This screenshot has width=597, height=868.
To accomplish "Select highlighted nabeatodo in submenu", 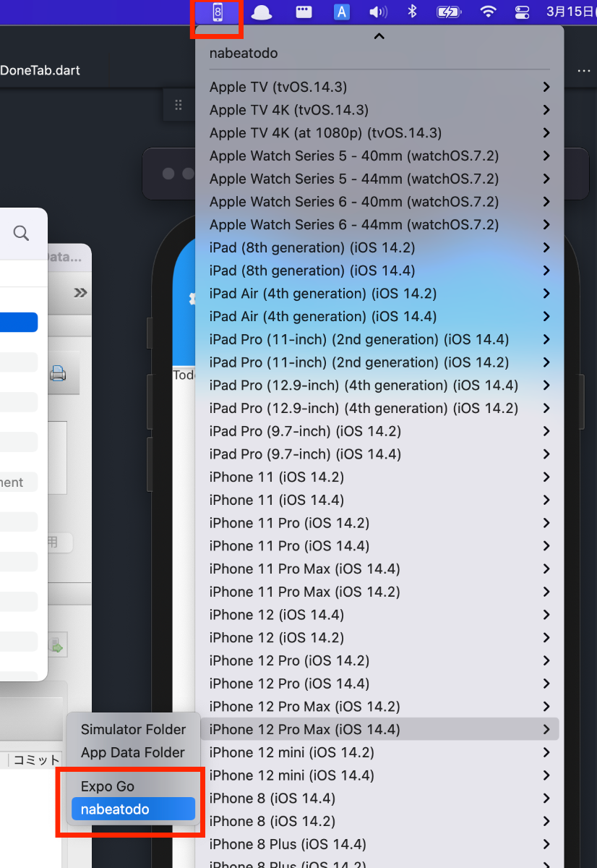I will (133, 809).
